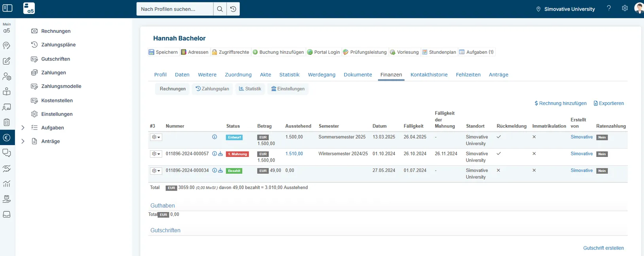The height and width of the screenshot is (256, 644).
Task: Open Aufgaben (1) toolbar button
Action: 476,52
